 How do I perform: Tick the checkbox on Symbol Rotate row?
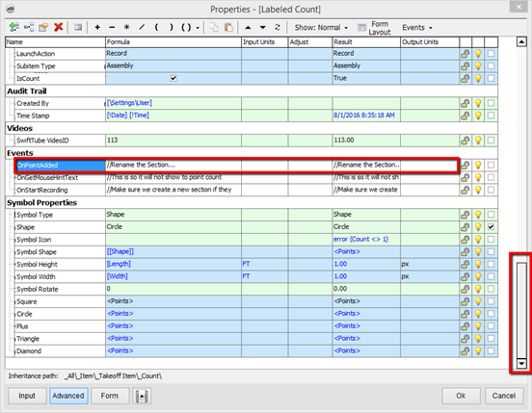(x=491, y=289)
